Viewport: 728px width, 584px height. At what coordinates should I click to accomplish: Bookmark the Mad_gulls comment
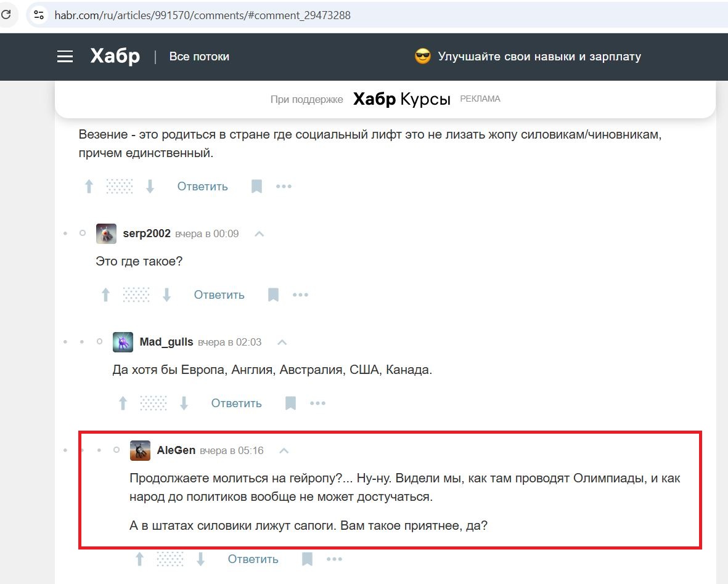(x=290, y=404)
